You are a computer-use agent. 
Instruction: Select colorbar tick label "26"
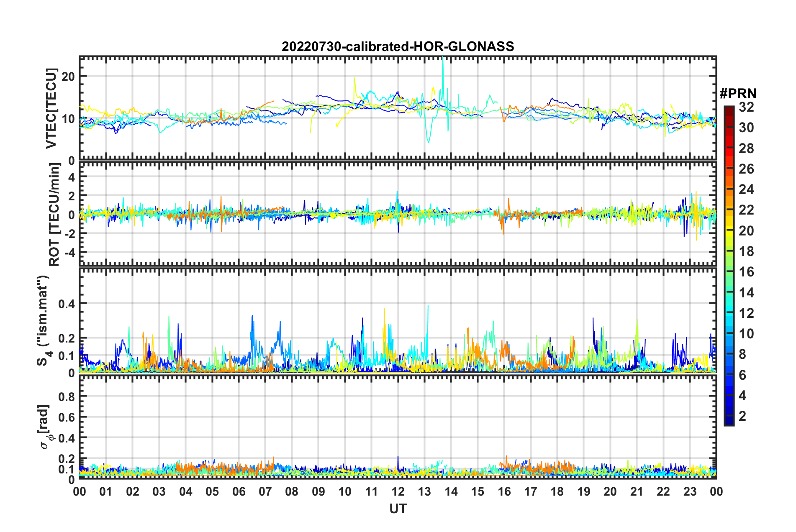pyautogui.click(x=746, y=169)
